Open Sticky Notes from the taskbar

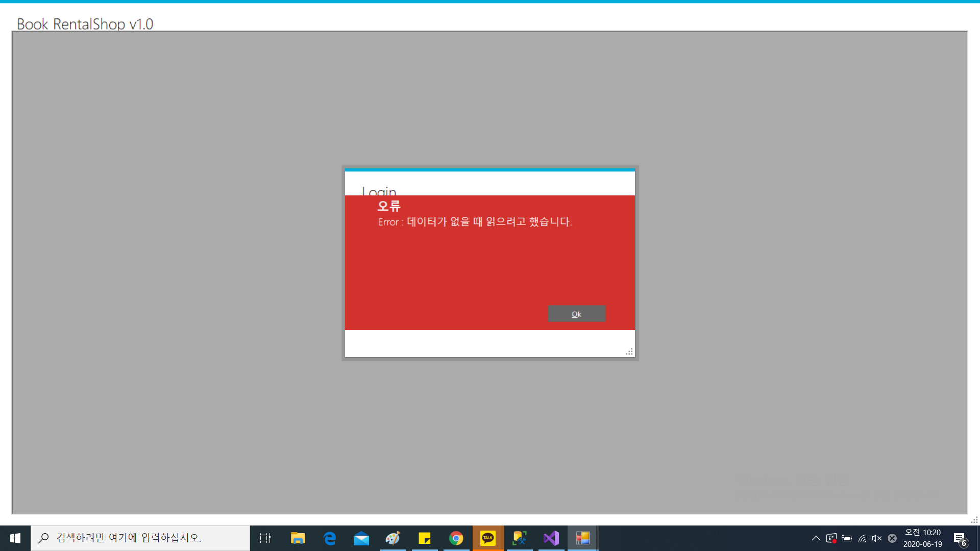425,538
